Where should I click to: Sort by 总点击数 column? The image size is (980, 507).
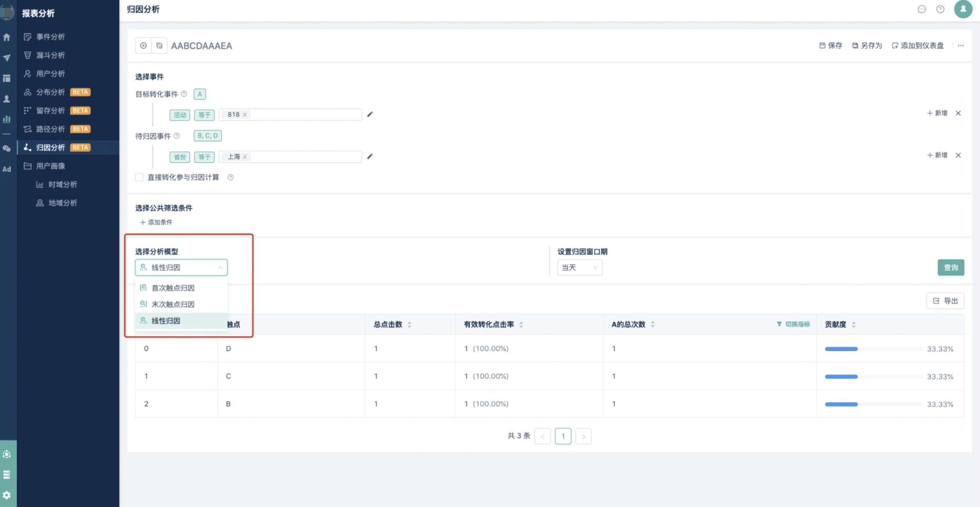[x=409, y=324]
